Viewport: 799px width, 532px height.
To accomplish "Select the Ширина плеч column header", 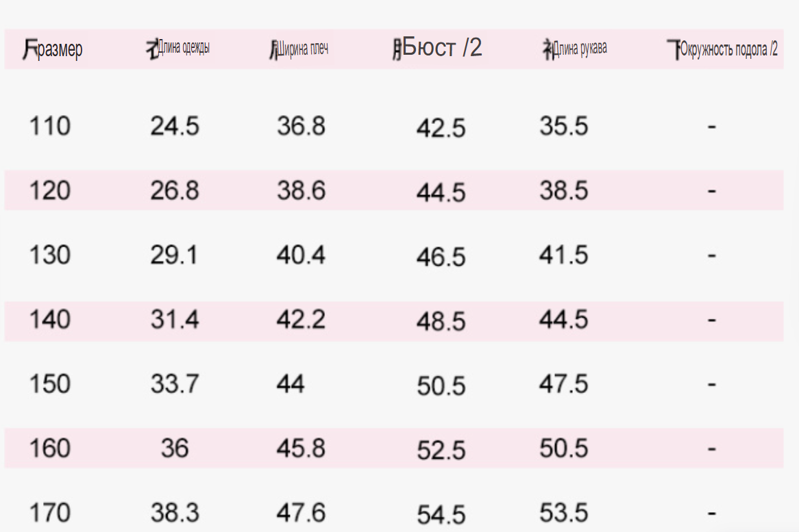I will point(299,49).
